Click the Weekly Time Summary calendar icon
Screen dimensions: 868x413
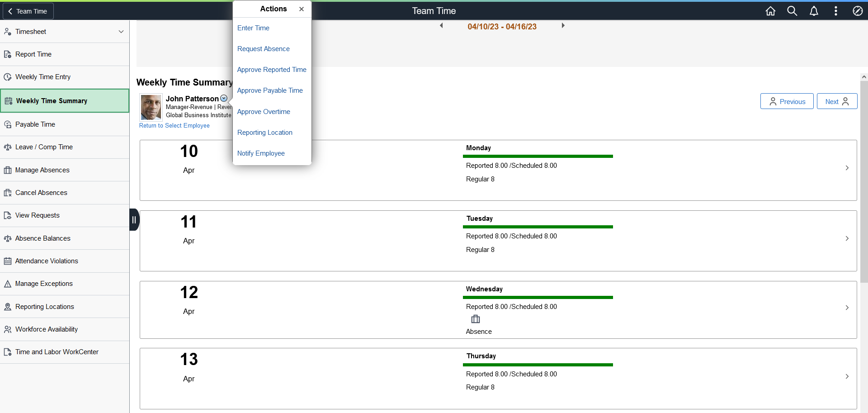(9, 101)
